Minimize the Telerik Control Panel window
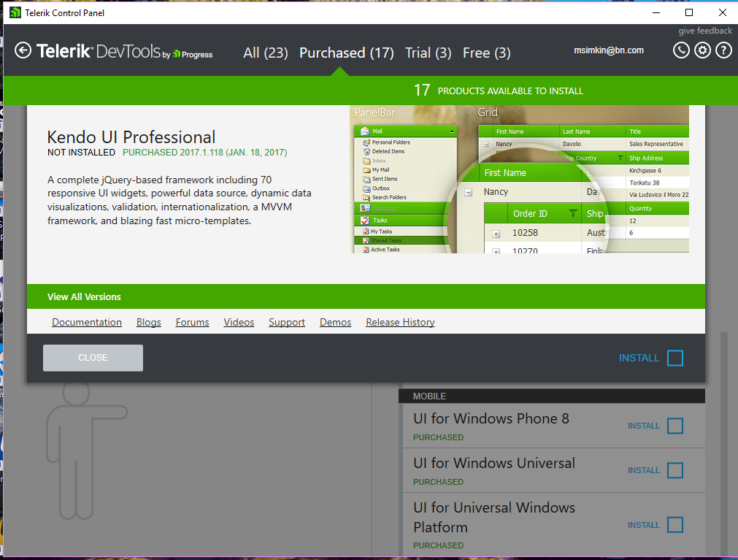 [656, 12]
